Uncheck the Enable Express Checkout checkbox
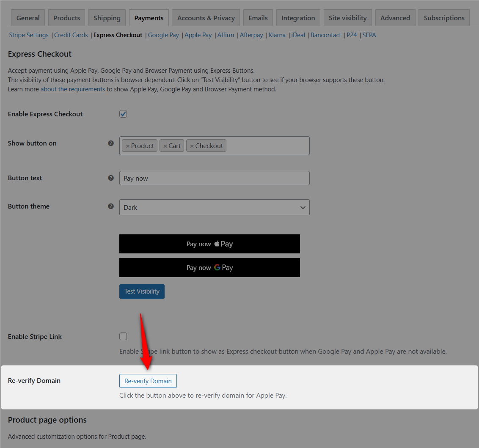The width and height of the screenshot is (479, 448). click(123, 114)
